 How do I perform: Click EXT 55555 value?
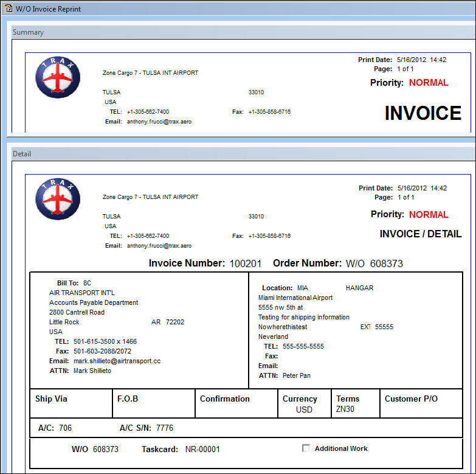coord(384,327)
